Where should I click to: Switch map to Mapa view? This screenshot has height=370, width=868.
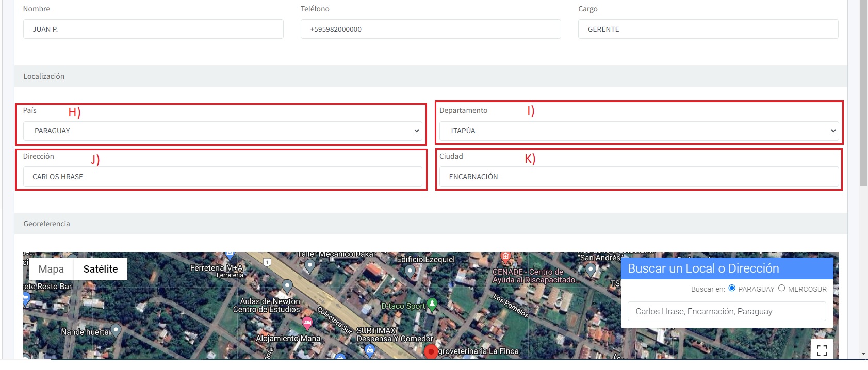point(51,269)
